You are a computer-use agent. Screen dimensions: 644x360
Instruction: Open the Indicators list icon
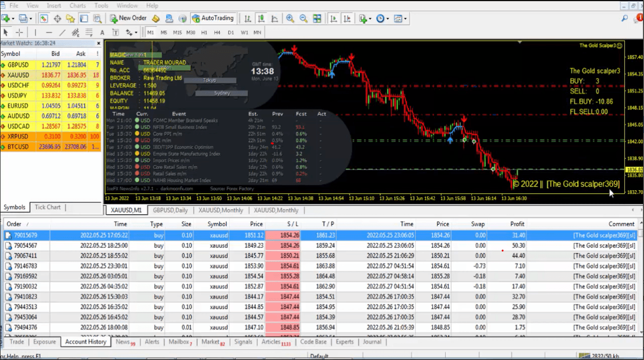point(363,19)
